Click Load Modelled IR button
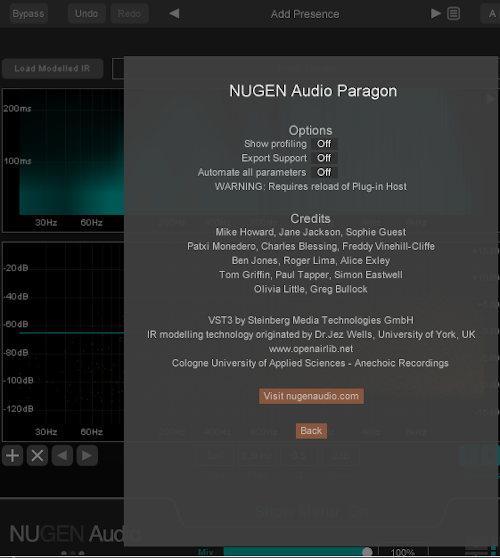This screenshot has height=558, width=500. coord(52,68)
